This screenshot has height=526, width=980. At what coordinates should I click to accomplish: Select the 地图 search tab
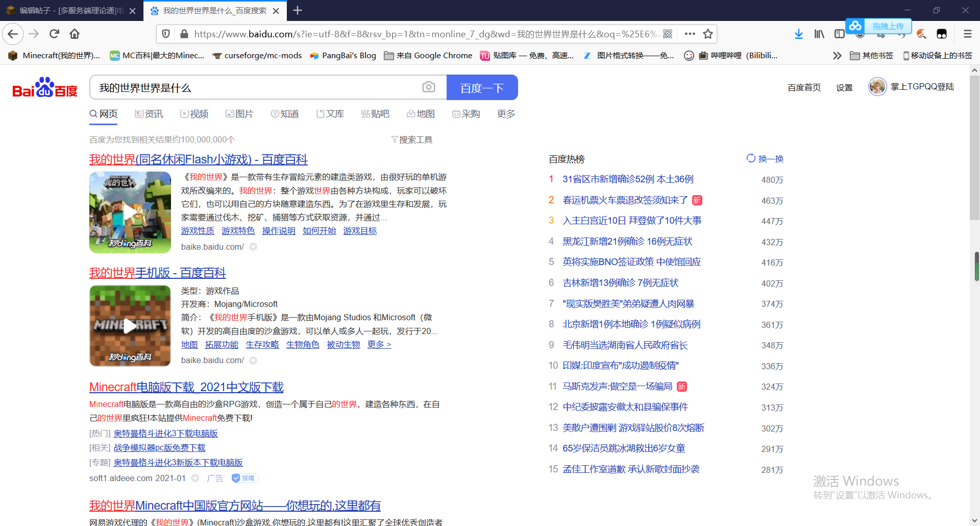pyautogui.click(x=421, y=114)
